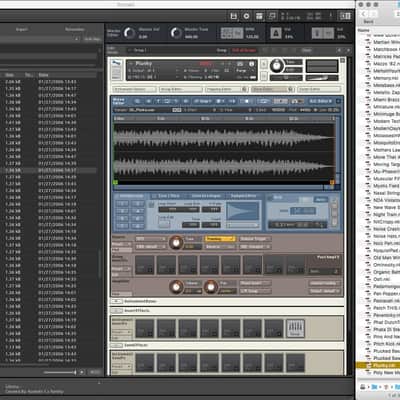Click the amplifier Pan knob
400x400 pixels.
coord(210,287)
